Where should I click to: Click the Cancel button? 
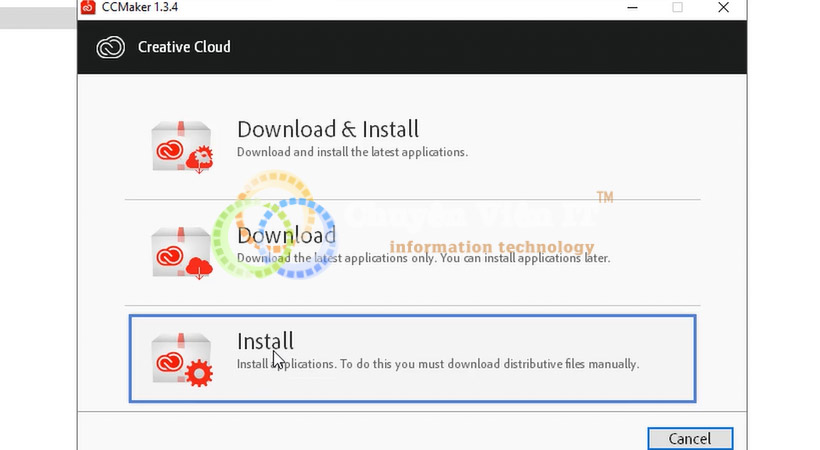pyautogui.click(x=690, y=438)
